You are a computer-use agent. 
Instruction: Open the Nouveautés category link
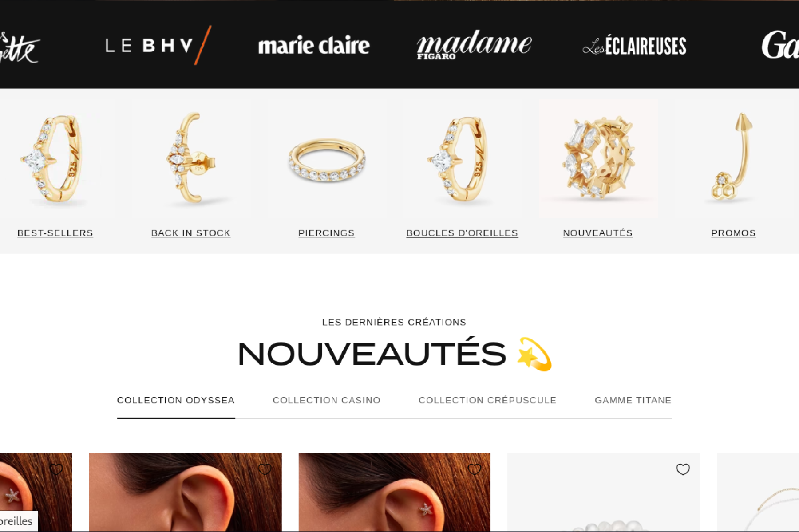click(597, 233)
